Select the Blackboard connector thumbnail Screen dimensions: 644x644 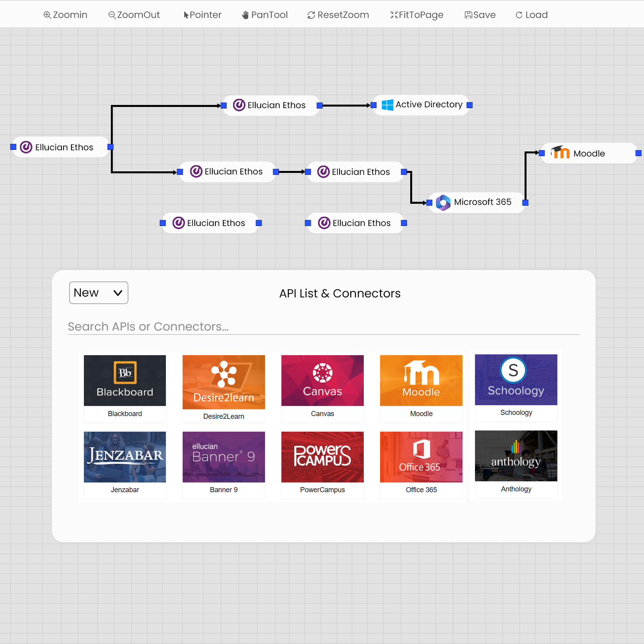click(x=125, y=381)
